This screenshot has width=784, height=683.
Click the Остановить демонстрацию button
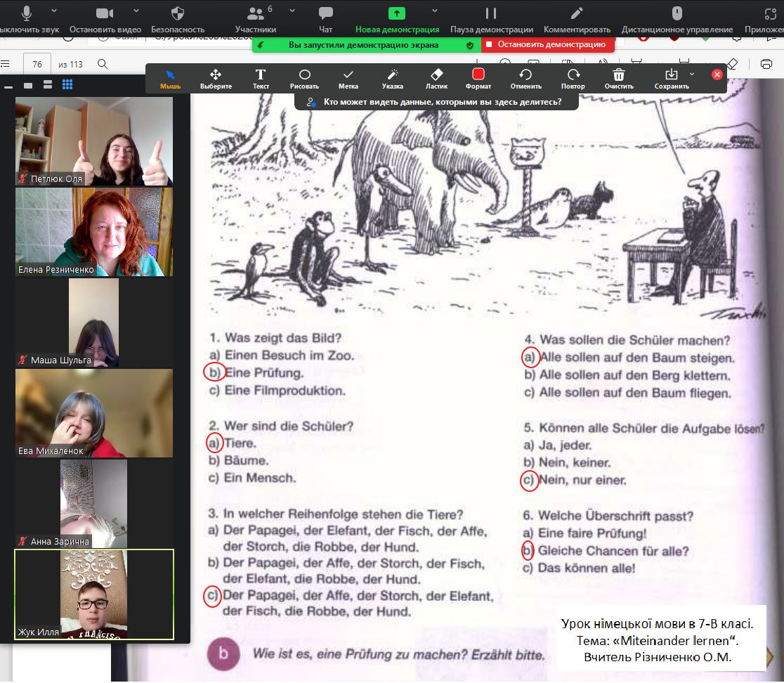click(x=547, y=44)
